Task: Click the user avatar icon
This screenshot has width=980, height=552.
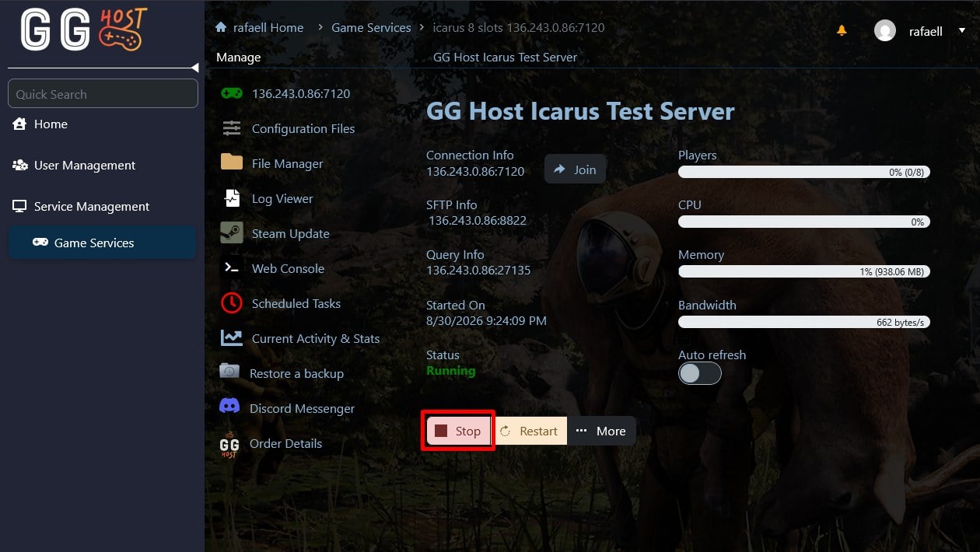Action: point(885,31)
